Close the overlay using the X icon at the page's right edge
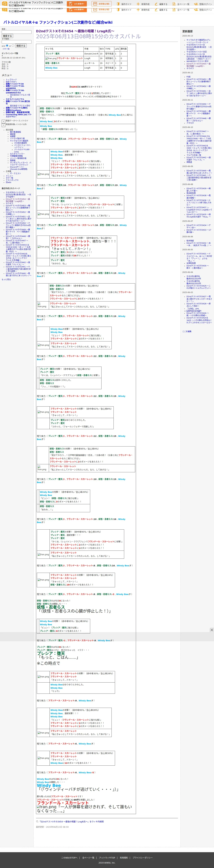 [212, 630]
